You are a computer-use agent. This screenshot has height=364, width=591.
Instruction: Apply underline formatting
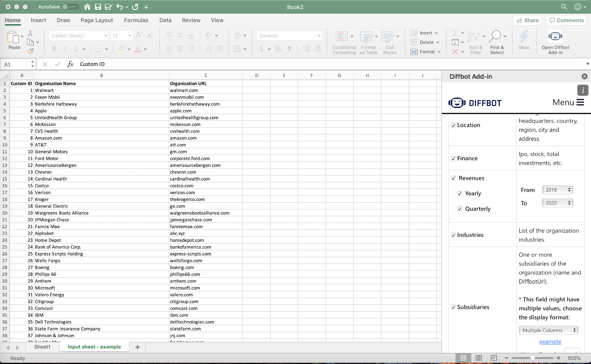pos(76,49)
